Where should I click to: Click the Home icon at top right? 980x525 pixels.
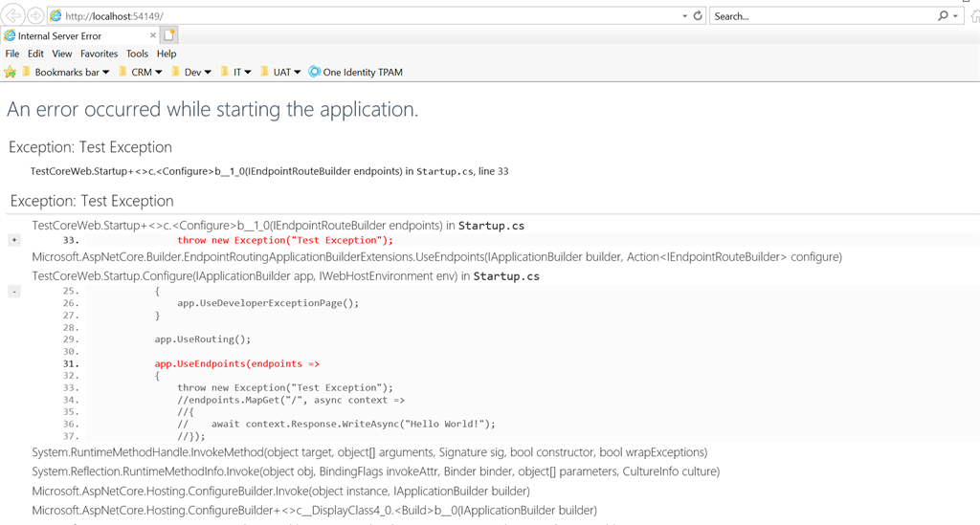point(975,16)
